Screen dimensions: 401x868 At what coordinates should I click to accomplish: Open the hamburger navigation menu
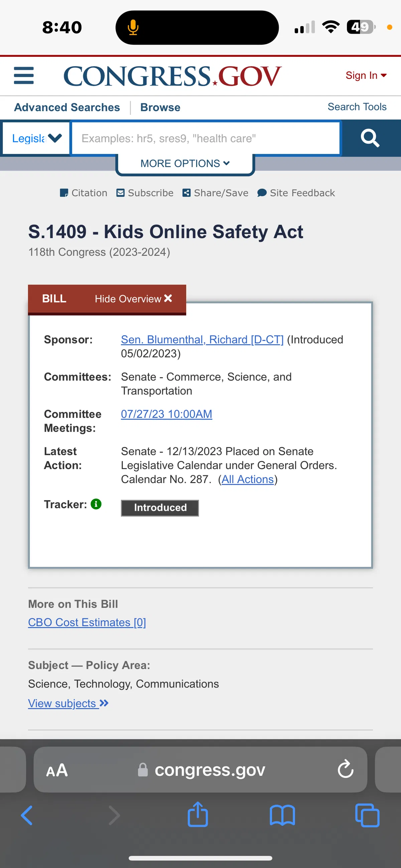pos(24,75)
